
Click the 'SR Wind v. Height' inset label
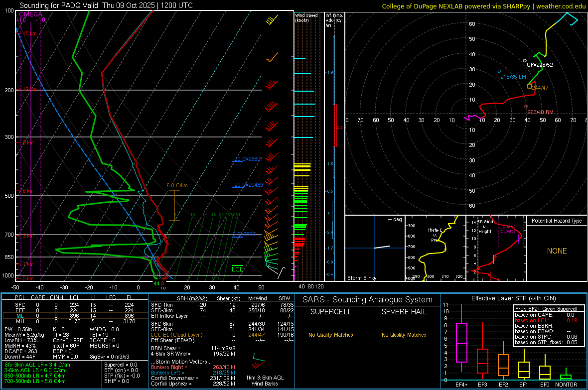(485, 227)
